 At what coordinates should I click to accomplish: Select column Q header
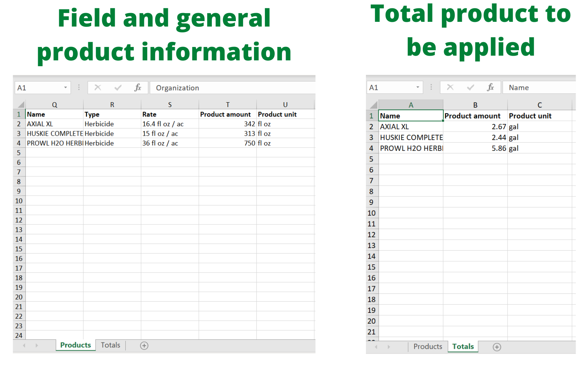coord(55,105)
